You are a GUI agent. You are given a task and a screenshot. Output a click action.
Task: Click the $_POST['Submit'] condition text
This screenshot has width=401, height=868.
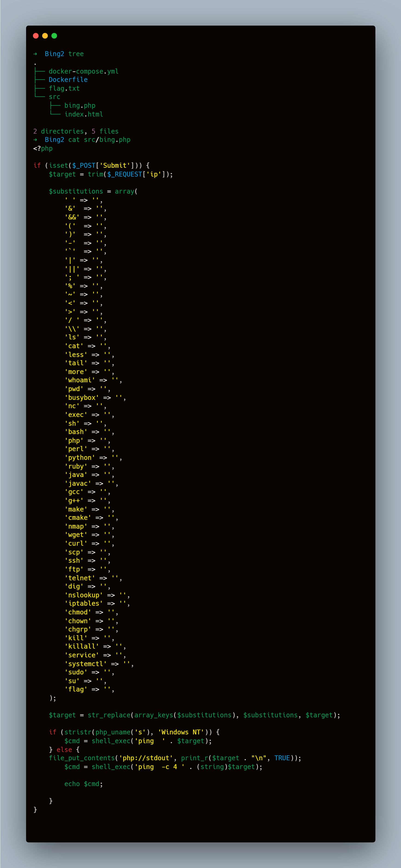point(103,165)
